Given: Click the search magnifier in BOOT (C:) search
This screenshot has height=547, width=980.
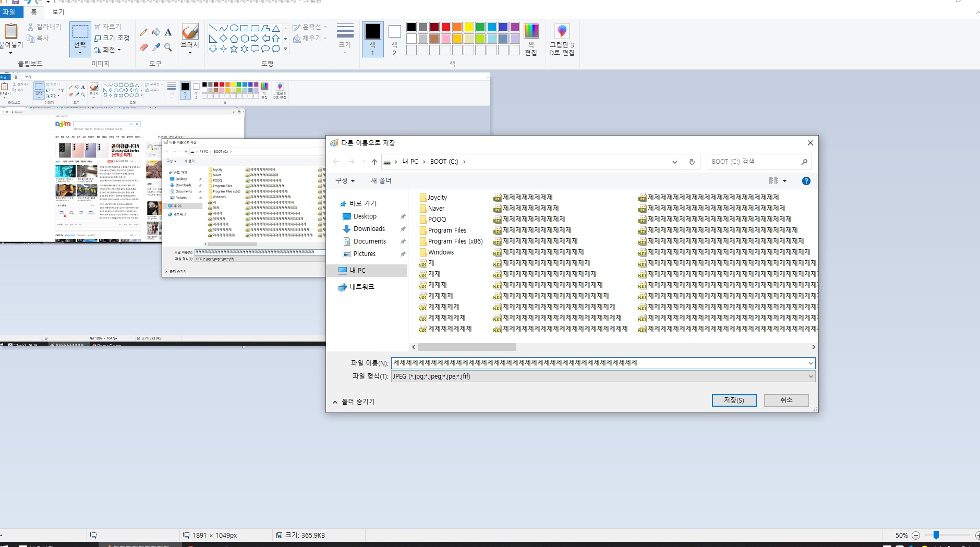Looking at the screenshot, I should point(804,162).
